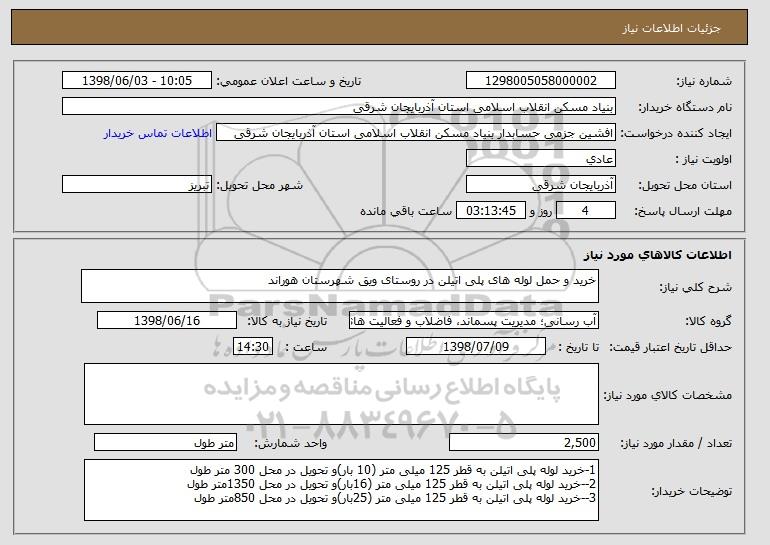Click the تاریخ نیاز به کالا field 1398/06/16

tap(167, 321)
